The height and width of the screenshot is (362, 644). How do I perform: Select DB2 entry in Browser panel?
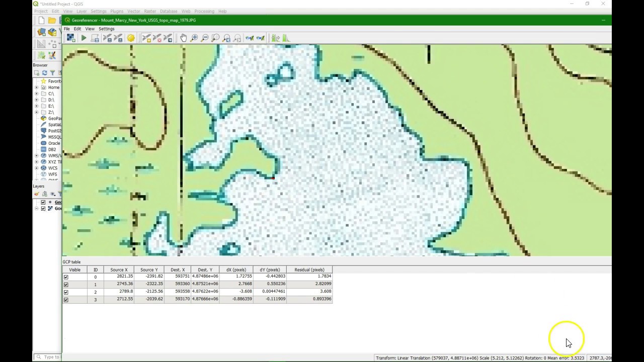coord(52,149)
